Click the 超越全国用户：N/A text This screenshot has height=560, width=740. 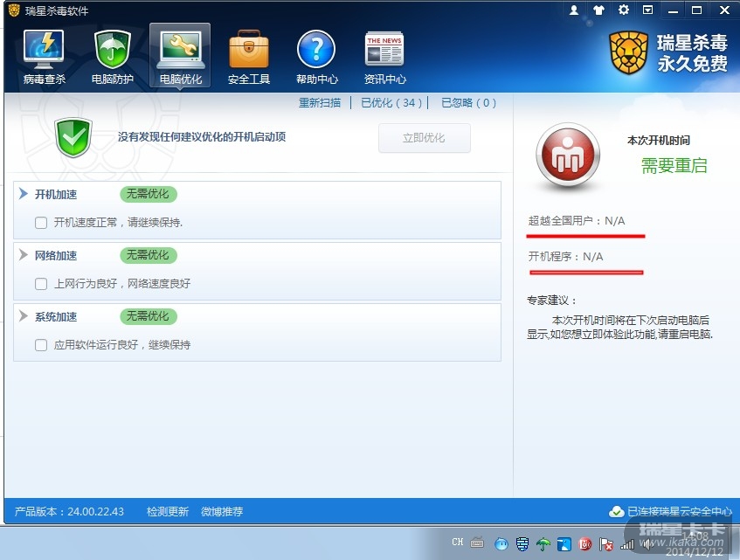577,220
